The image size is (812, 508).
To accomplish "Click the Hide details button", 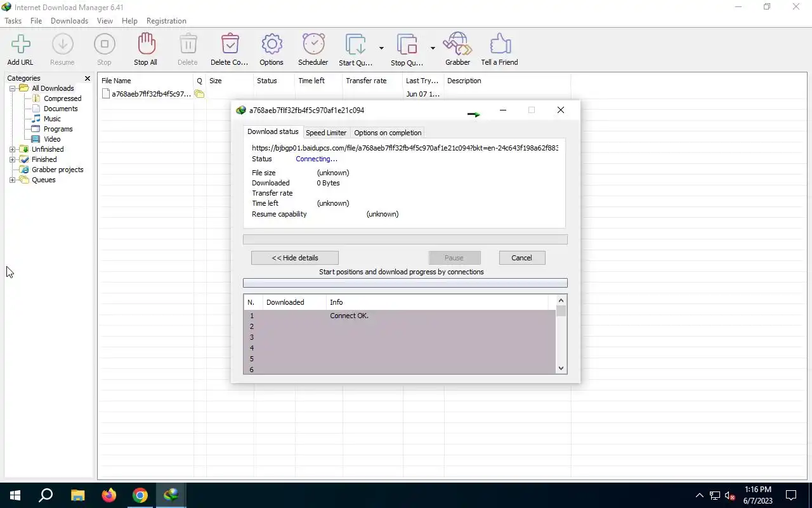I will pyautogui.click(x=295, y=258).
